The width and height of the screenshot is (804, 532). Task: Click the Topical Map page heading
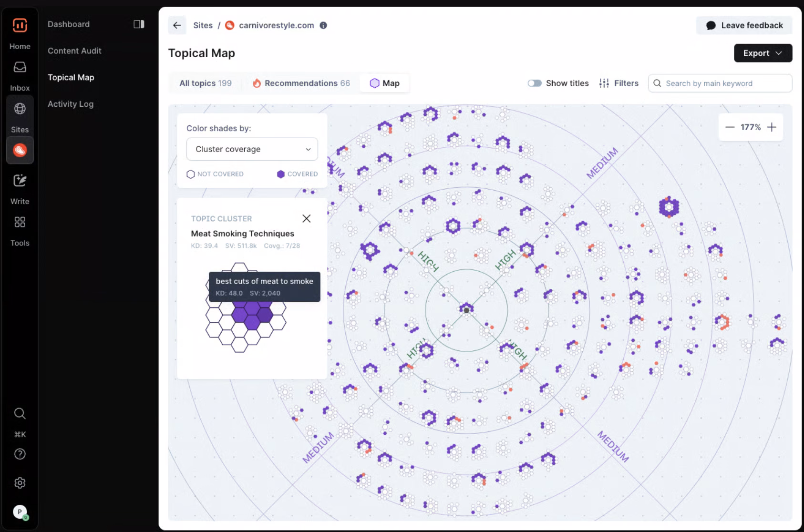(x=202, y=53)
